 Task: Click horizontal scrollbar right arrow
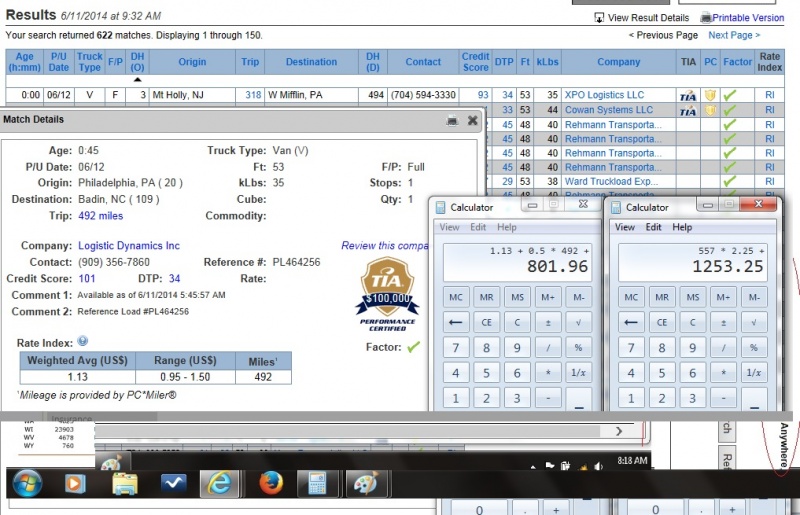tap(619, 431)
